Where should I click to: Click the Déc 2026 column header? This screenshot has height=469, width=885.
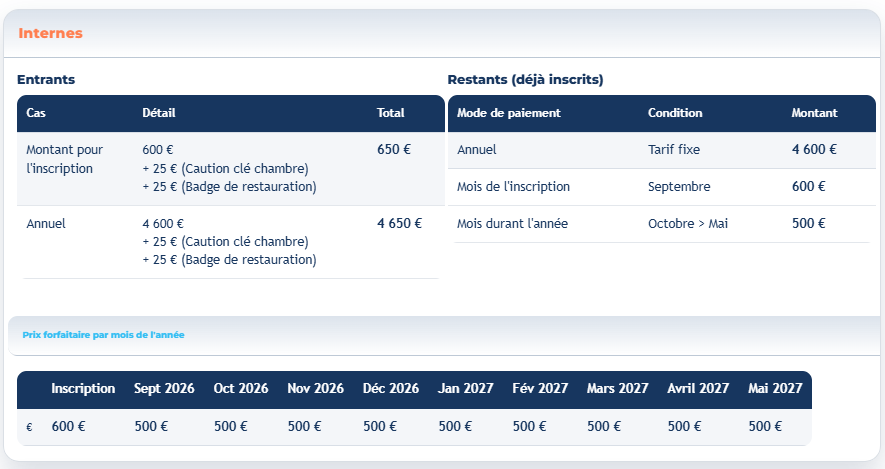coord(391,389)
